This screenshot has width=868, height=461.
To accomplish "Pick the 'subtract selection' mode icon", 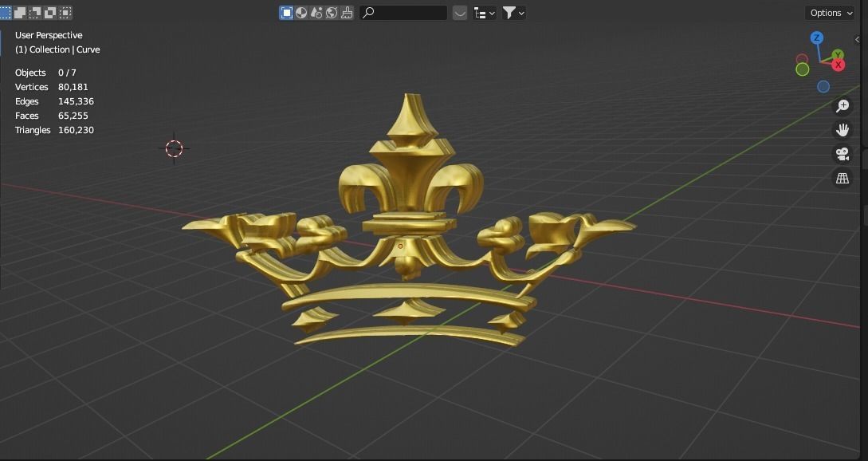I will coord(35,12).
